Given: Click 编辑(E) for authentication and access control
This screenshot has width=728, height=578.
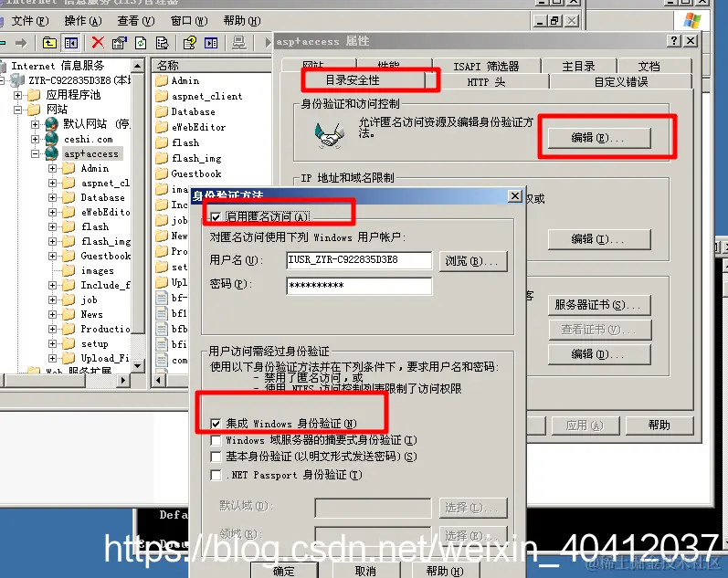Looking at the screenshot, I should point(599,138).
